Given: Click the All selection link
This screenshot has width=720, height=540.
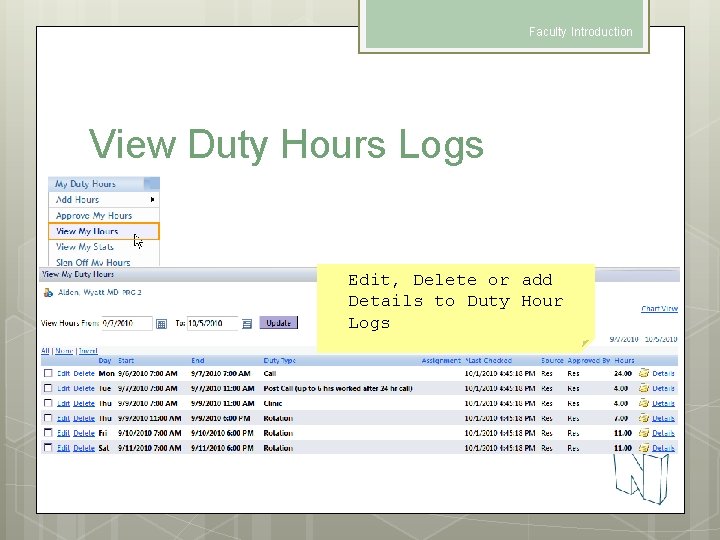Looking at the screenshot, I should [45, 351].
